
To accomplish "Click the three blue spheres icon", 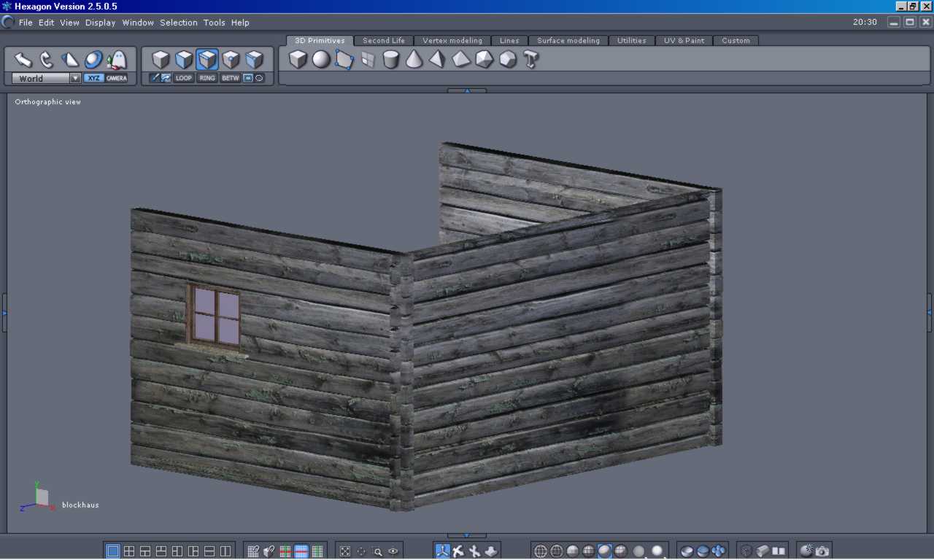I will click(x=719, y=551).
